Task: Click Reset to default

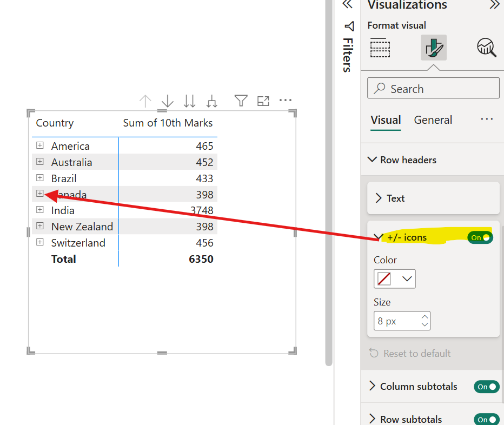Action: 410,354
